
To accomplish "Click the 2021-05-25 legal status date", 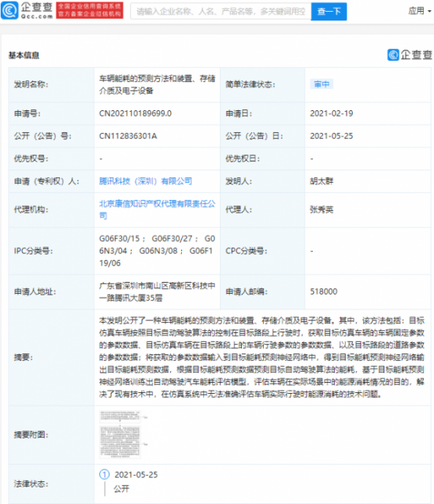I will point(136,475).
